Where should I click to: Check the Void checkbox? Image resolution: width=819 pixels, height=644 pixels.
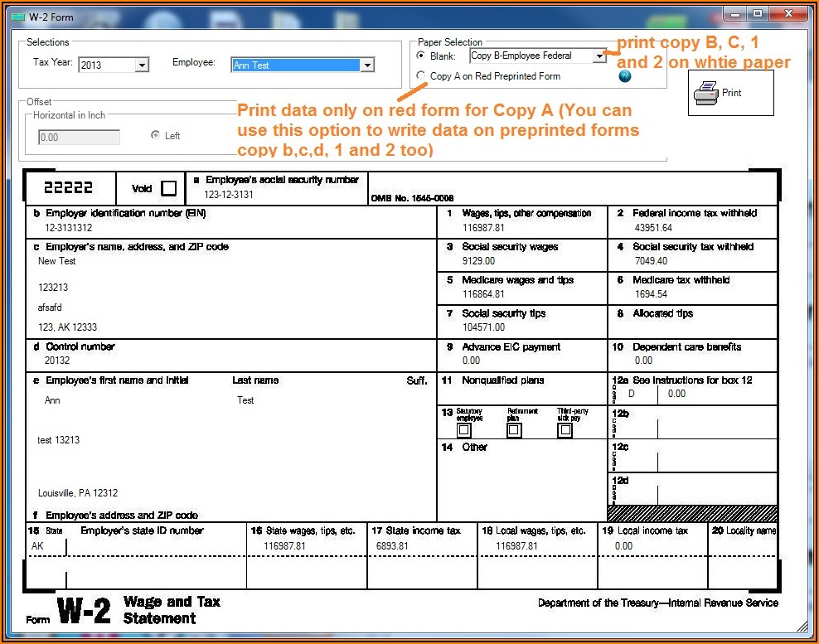(x=168, y=188)
